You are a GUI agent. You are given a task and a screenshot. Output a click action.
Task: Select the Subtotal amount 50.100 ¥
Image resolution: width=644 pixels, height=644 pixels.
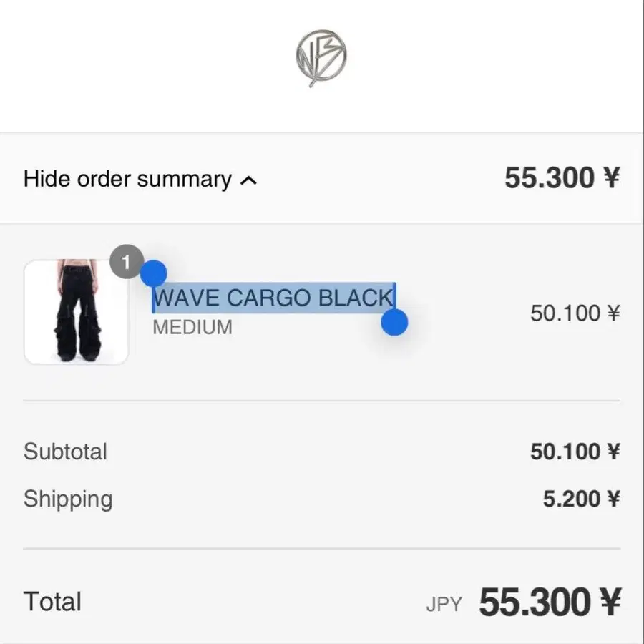575,452
